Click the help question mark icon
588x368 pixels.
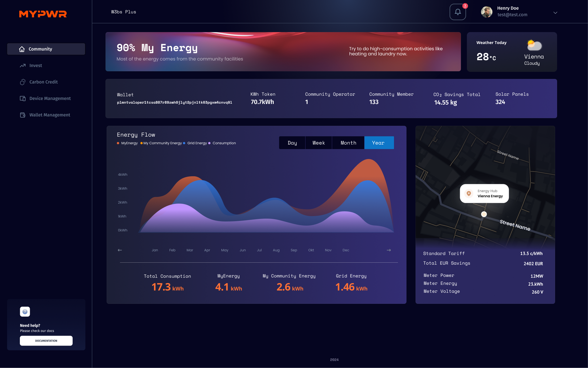[x=25, y=311]
